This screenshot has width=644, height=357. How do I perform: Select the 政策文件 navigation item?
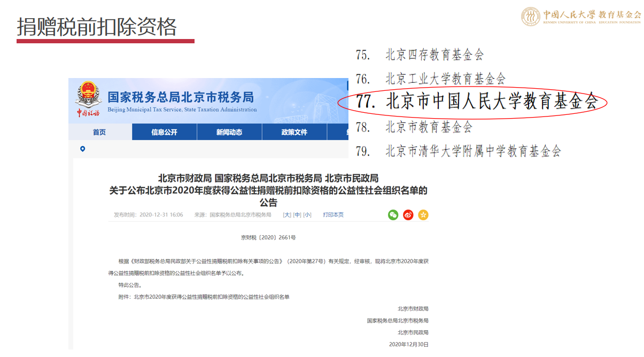pyautogui.click(x=294, y=132)
